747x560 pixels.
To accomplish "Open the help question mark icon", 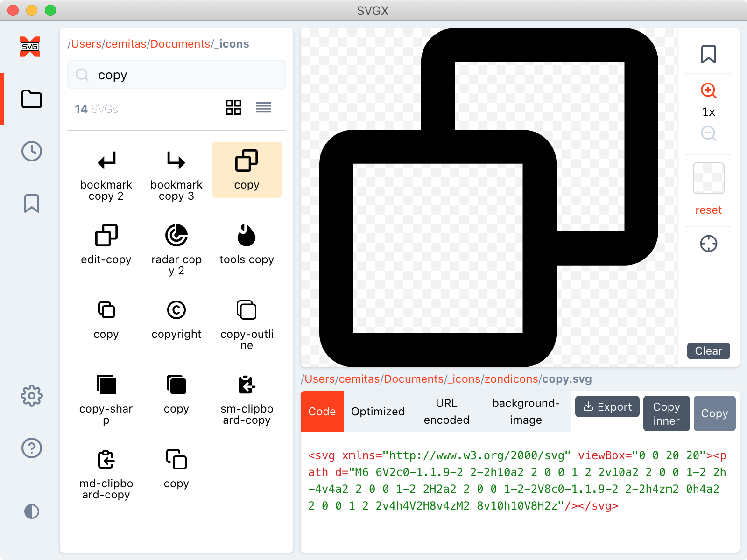I will [x=32, y=448].
